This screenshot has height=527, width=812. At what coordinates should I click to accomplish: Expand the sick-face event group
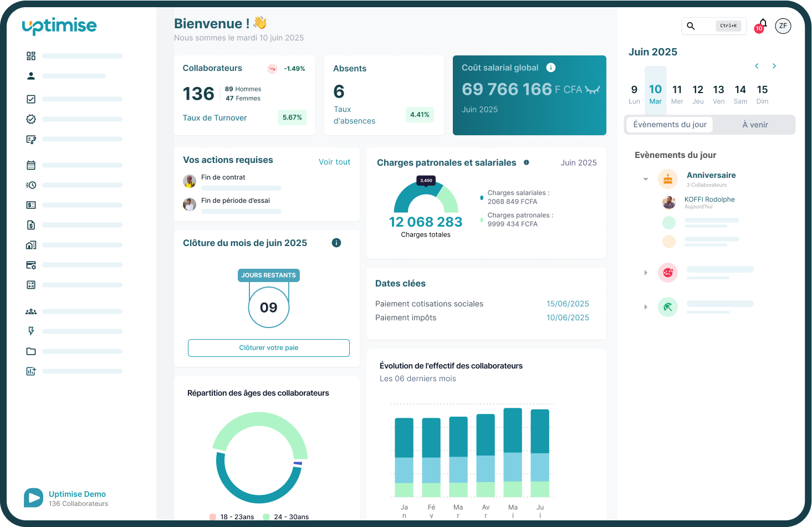coord(645,272)
